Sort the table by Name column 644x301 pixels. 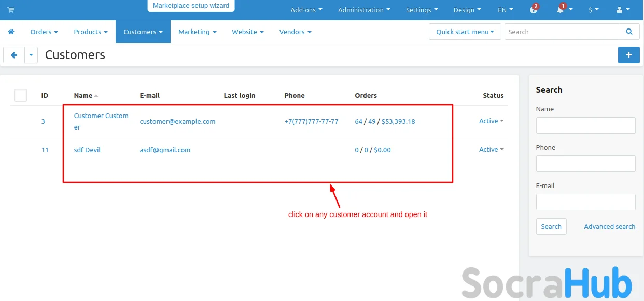click(x=86, y=95)
